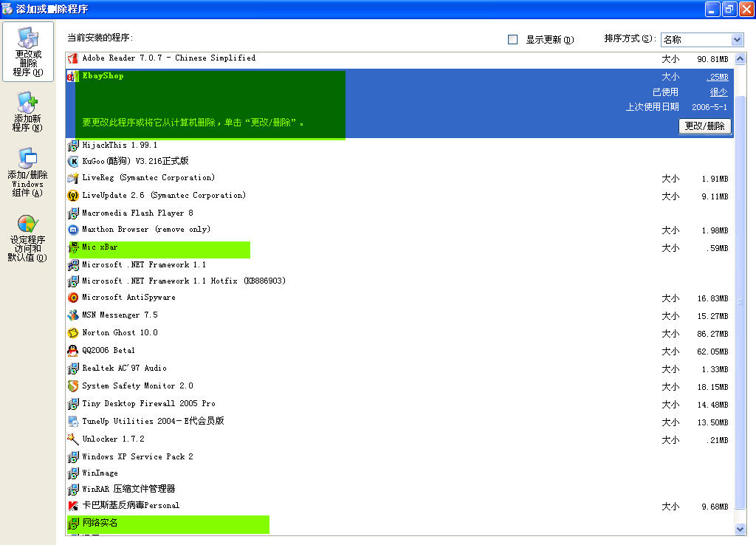The image size is (756, 545).
Task: Click the QQ2006 Beta1 penguin icon
Action: [73, 351]
